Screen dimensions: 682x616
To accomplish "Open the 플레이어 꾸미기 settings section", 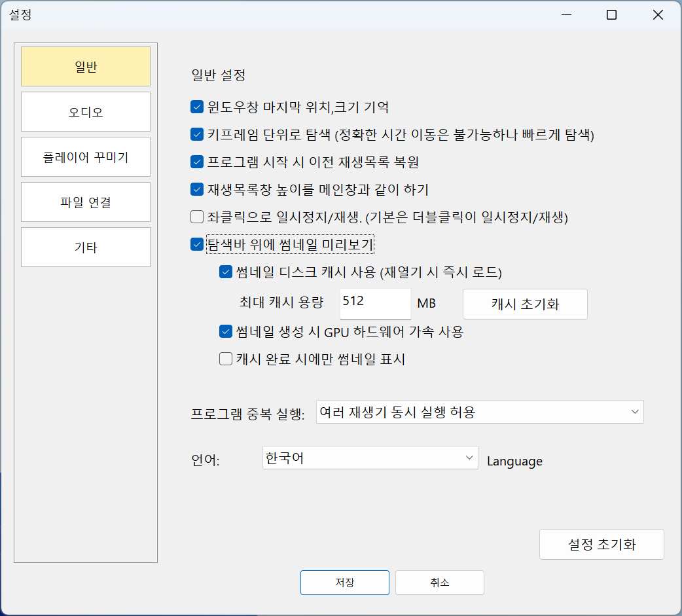I will click(85, 156).
